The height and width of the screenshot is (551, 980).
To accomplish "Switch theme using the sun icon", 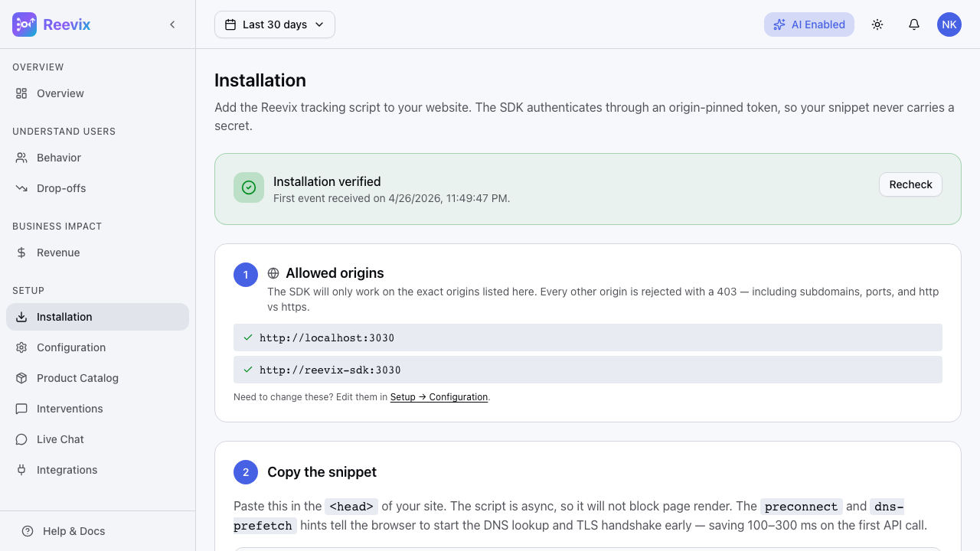I will click(x=877, y=24).
